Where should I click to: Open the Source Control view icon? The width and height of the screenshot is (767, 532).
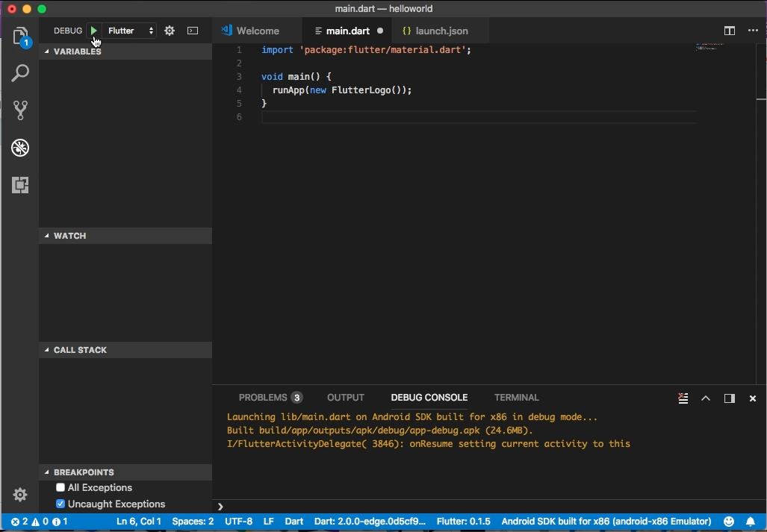tap(20, 110)
